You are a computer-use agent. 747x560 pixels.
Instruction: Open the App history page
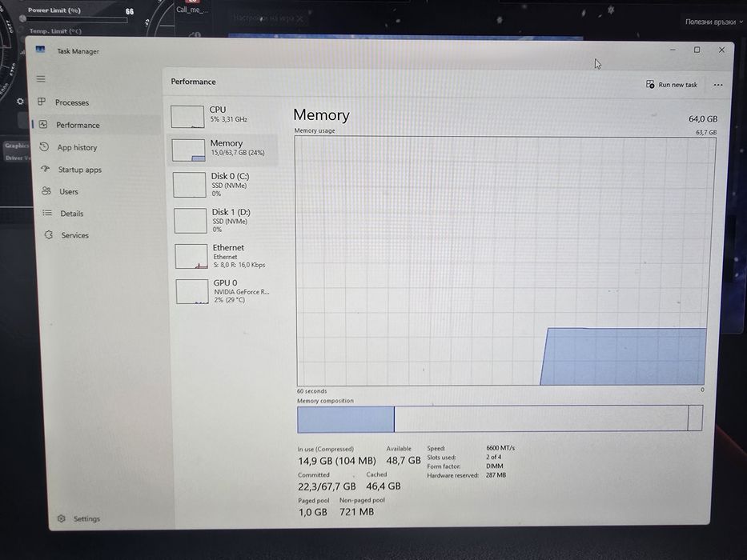click(77, 148)
